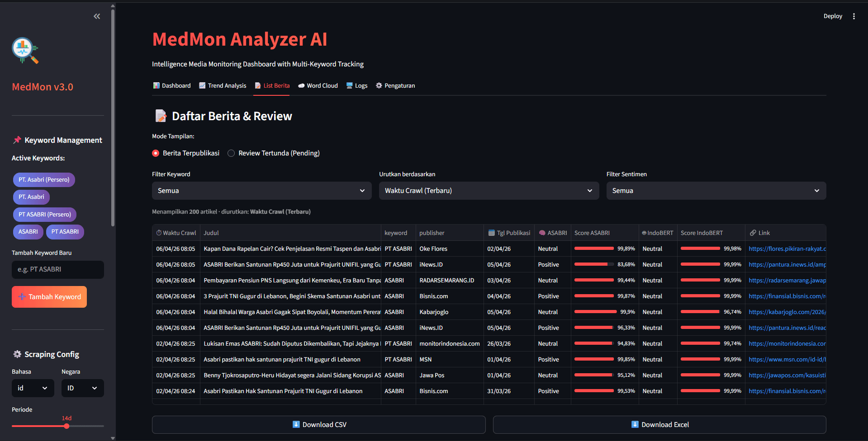Click the MedMon logo in the sidebar
868x441 pixels.
(x=25, y=50)
